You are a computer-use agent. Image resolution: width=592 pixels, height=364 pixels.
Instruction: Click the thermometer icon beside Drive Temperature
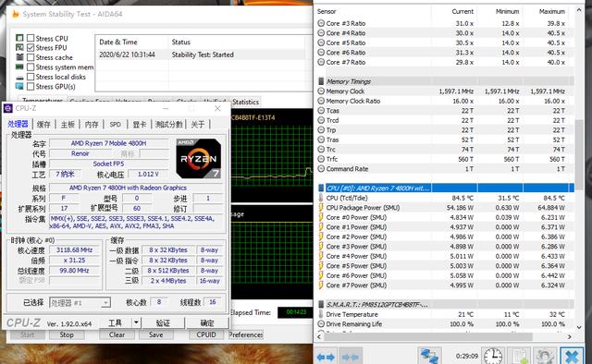pos(321,314)
